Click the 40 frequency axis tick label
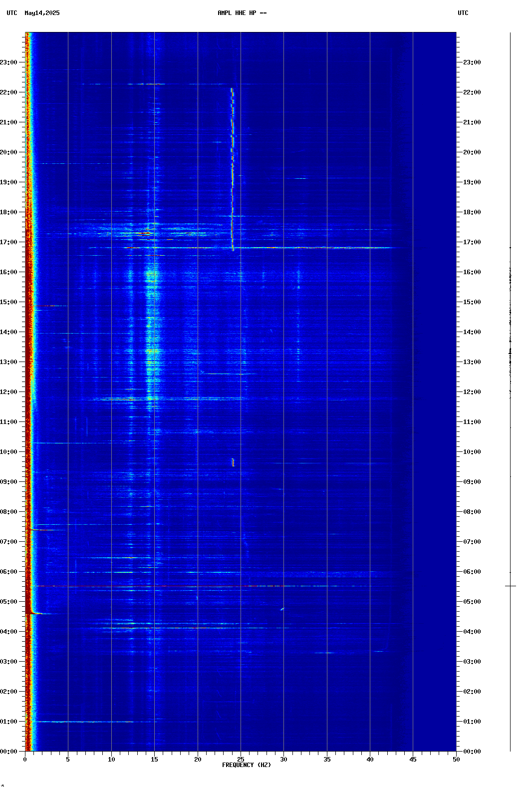Screen dimensions: 532x791 tap(370, 759)
